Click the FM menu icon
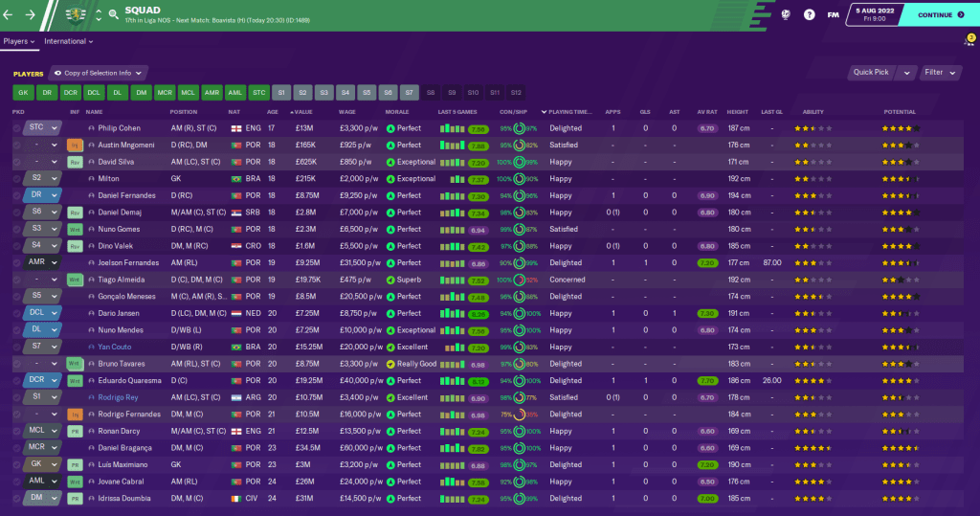Image resolution: width=980 pixels, height=516 pixels. [834, 14]
